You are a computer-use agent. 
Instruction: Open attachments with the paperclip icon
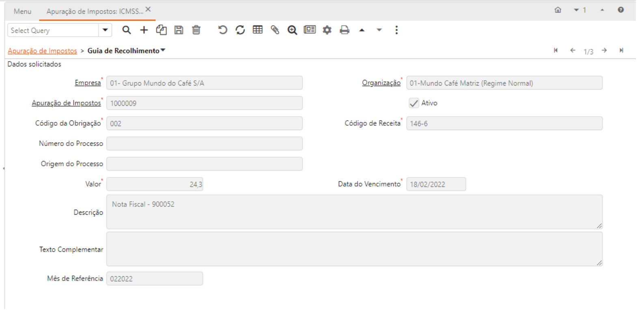coord(275,30)
